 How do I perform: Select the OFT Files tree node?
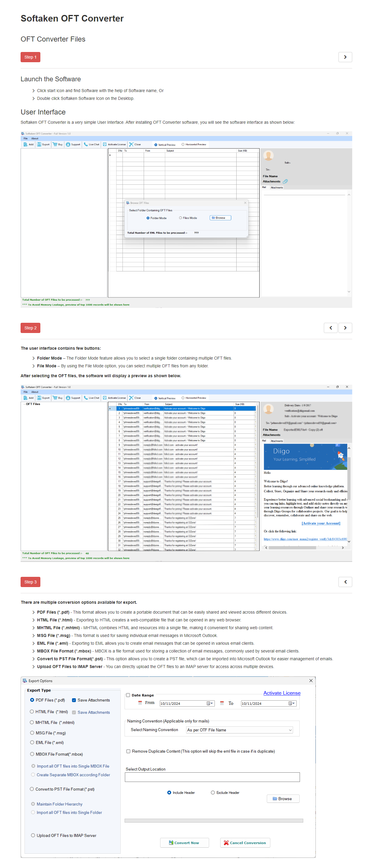[x=33, y=404]
